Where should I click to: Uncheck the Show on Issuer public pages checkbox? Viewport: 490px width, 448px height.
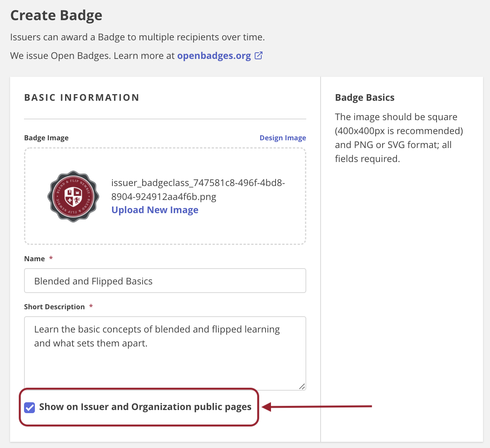30,407
